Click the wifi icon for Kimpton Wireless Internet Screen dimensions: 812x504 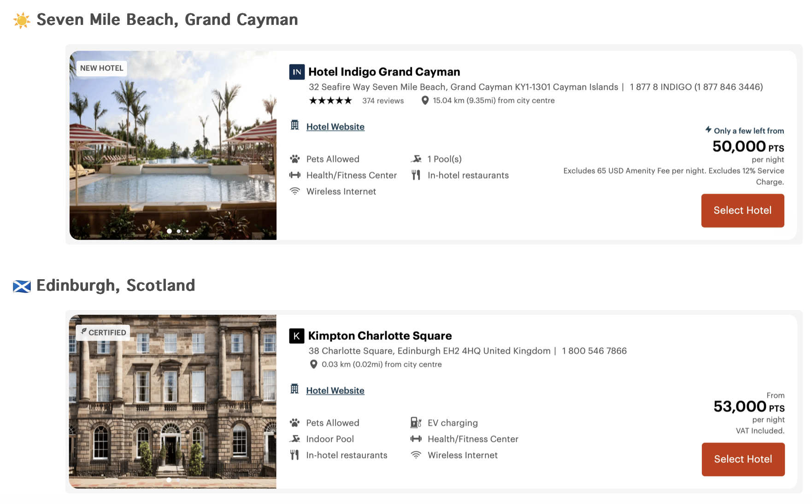[x=416, y=455]
